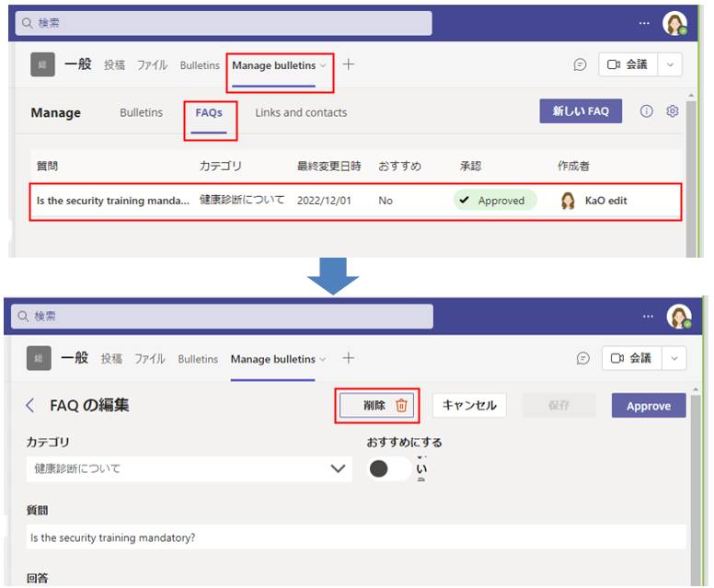Click KaO edit author avatar
Viewport: 714px width, 588px height.
[568, 201]
